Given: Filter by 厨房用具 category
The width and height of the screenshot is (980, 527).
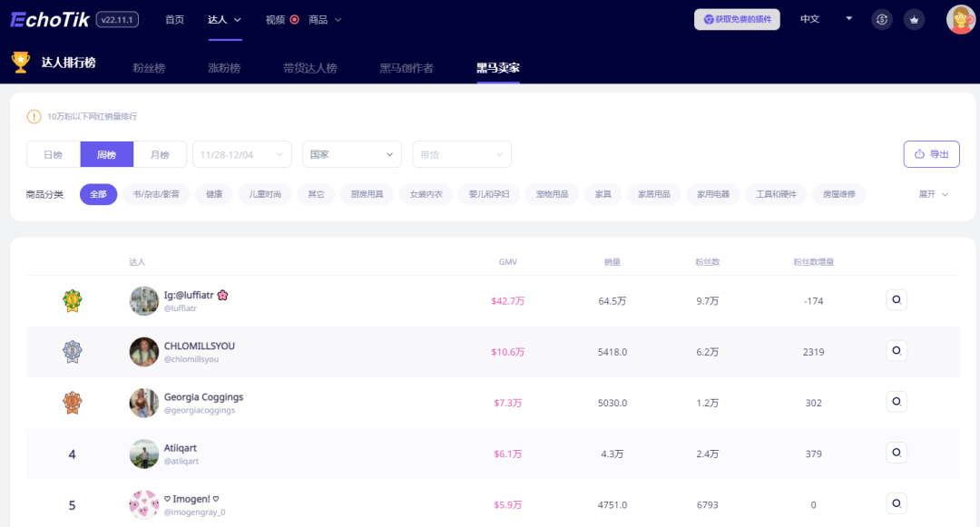Looking at the screenshot, I should click(367, 194).
